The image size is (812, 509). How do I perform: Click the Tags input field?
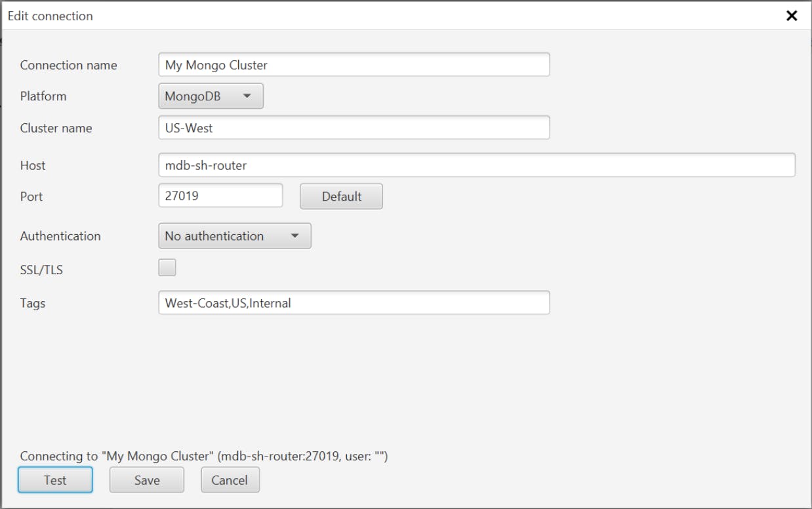click(354, 303)
